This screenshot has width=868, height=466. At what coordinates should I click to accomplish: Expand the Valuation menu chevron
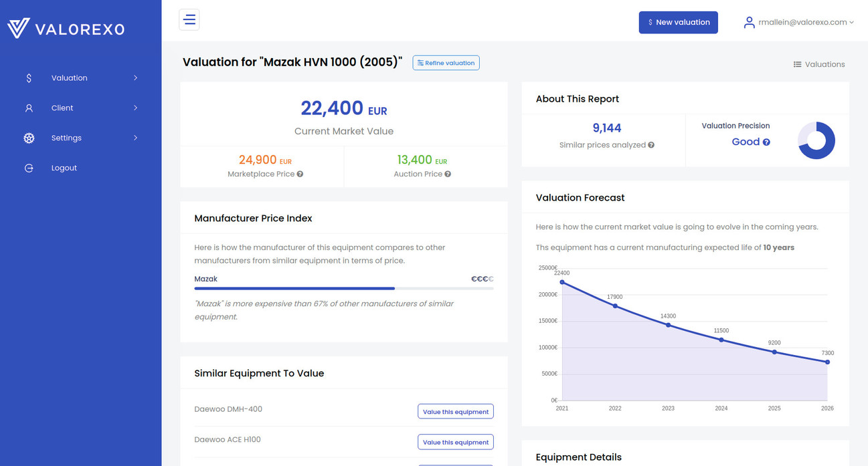pyautogui.click(x=136, y=78)
